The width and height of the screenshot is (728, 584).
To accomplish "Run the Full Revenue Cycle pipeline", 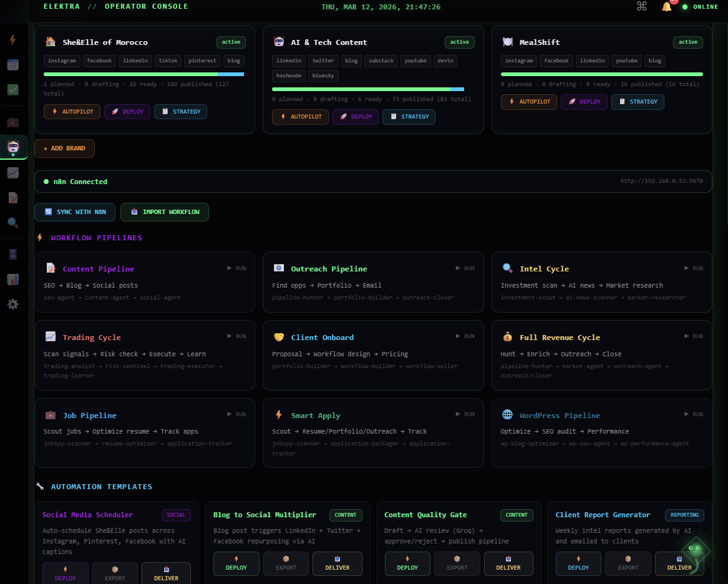I will point(694,336).
